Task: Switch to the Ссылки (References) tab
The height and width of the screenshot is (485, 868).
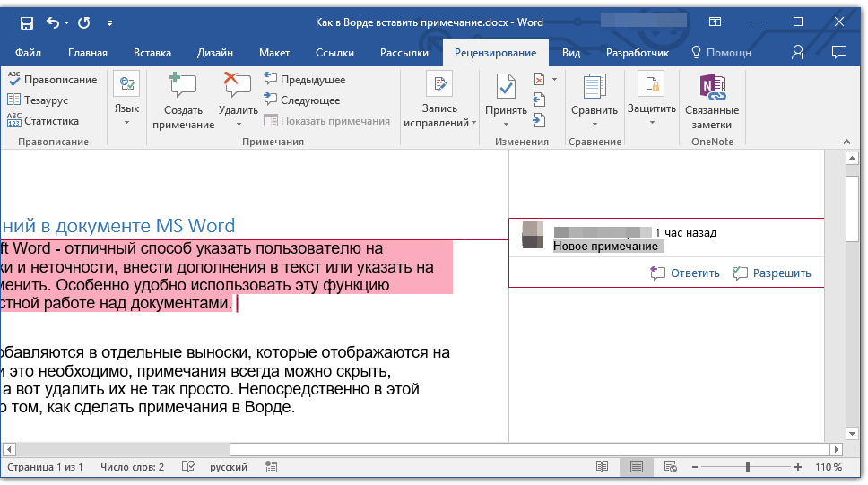Action: point(334,53)
